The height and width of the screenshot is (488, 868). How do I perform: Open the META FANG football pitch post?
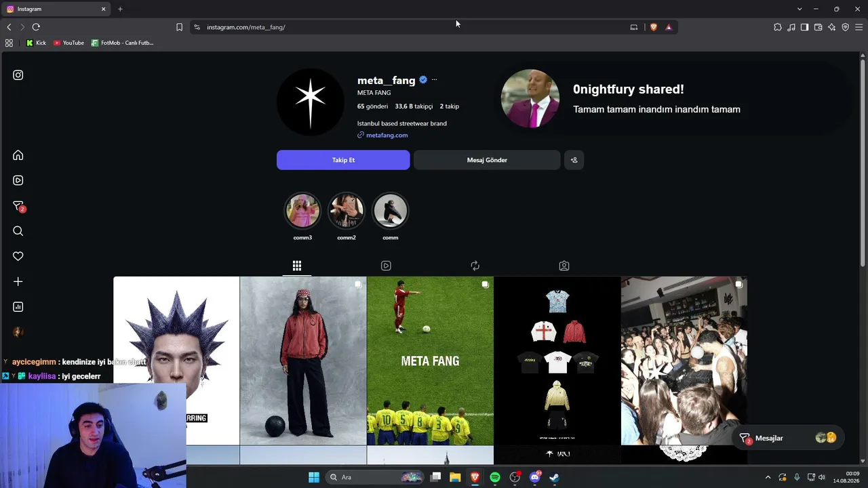click(x=430, y=361)
